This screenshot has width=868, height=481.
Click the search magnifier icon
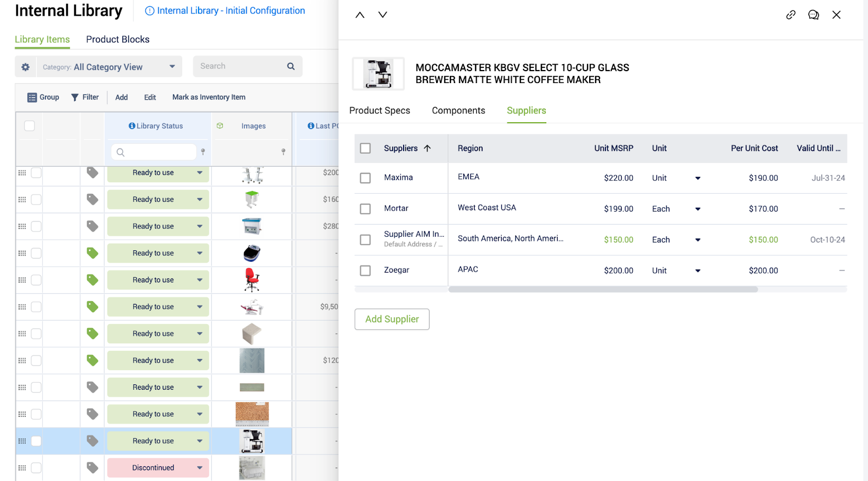(291, 66)
